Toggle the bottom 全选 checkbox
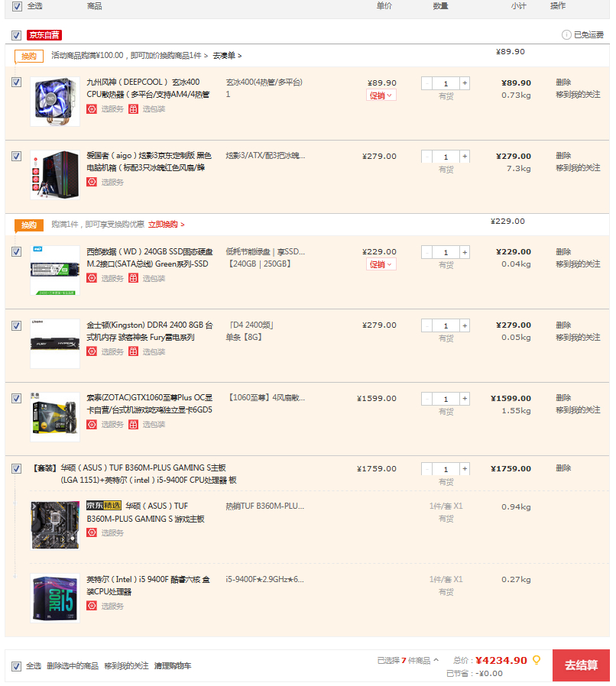The image size is (616, 686). (17, 666)
